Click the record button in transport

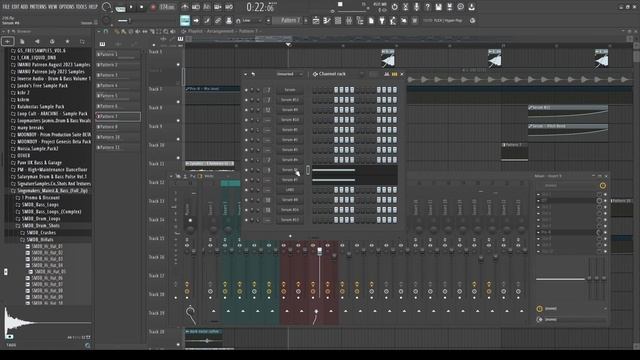click(x=153, y=7)
